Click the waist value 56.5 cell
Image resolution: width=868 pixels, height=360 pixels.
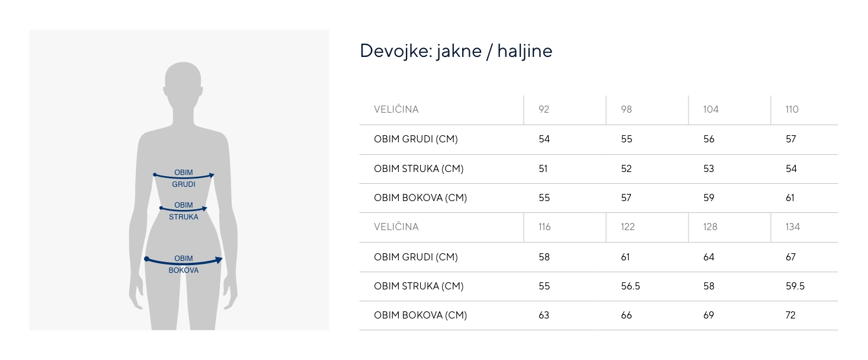[630, 286]
